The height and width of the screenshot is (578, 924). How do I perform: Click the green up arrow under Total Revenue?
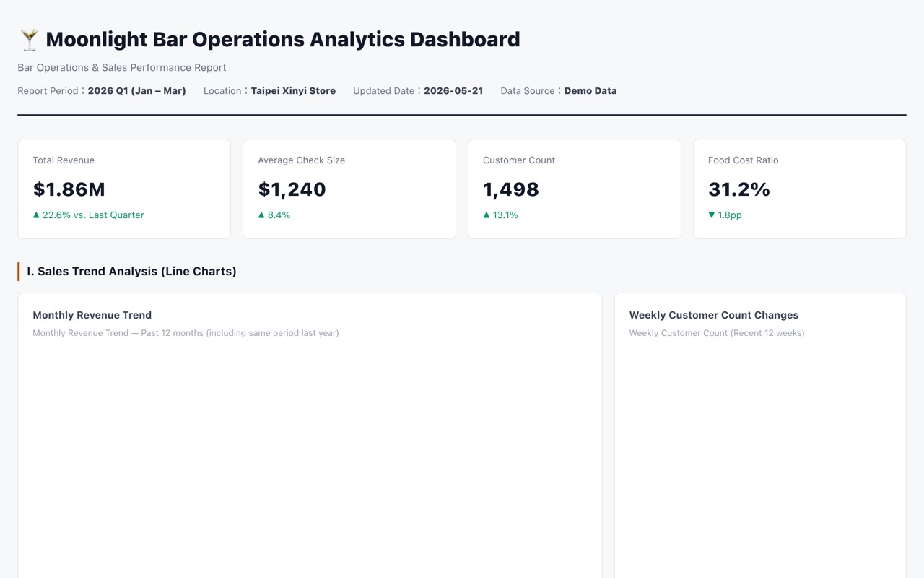click(x=36, y=215)
